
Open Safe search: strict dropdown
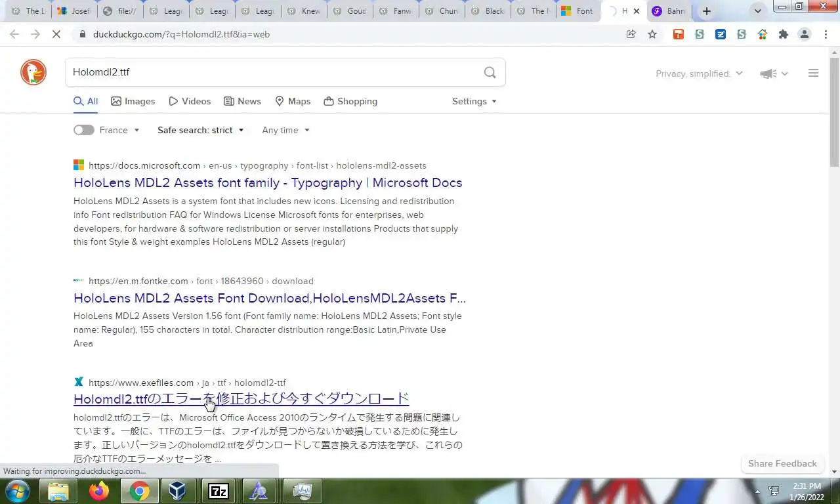200,130
